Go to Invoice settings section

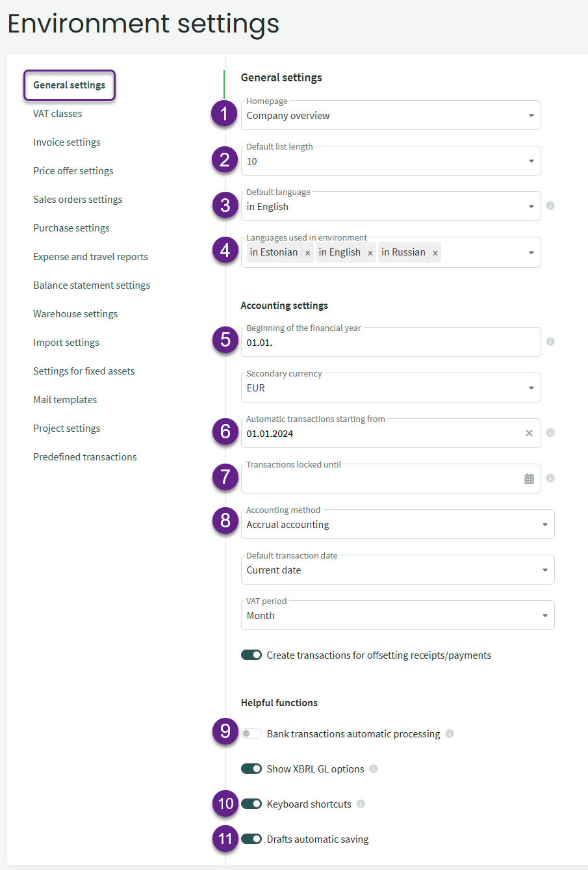pyautogui.click(x=67, y=142)
